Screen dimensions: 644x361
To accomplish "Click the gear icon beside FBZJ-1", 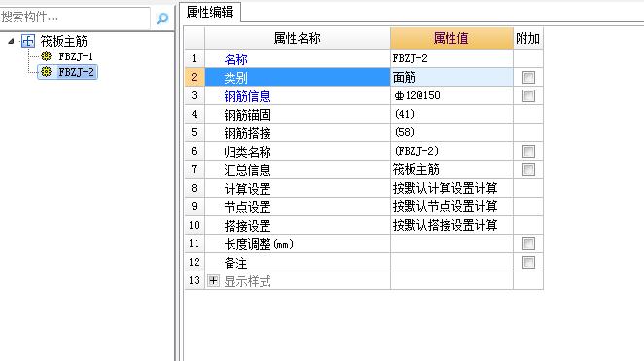I will (46, 56).
